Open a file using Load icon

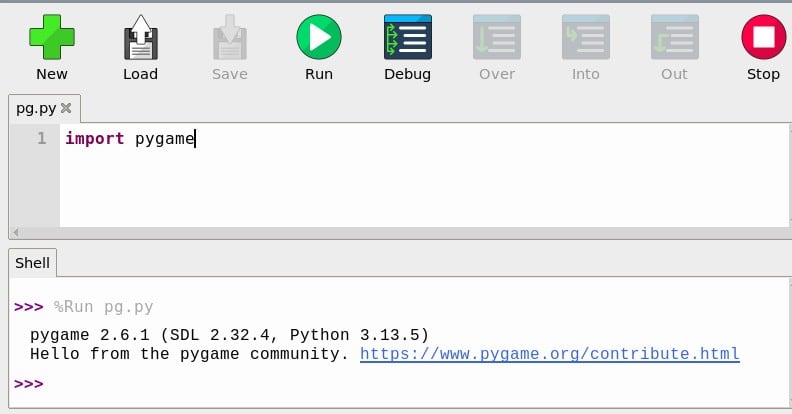141,37
